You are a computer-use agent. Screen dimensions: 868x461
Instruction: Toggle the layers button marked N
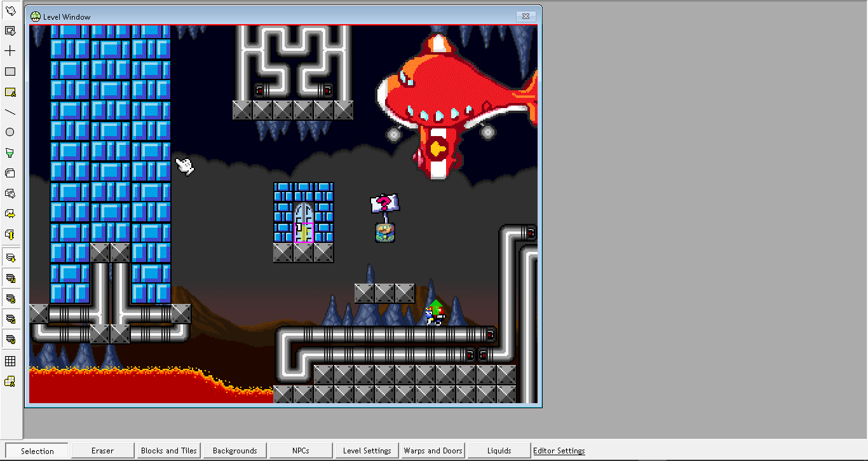click(x=10, y=278)
